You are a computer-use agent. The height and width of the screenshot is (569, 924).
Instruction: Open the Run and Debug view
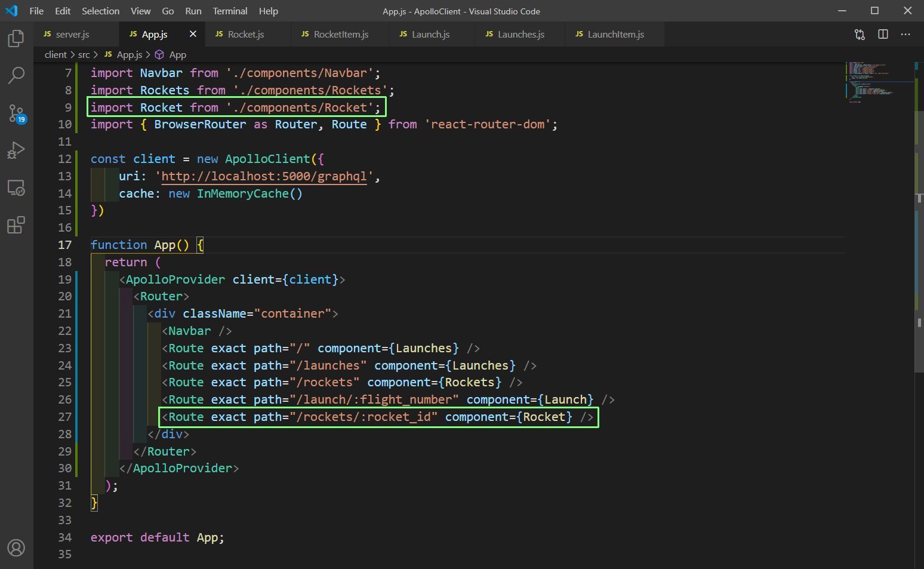coord(16,150)
